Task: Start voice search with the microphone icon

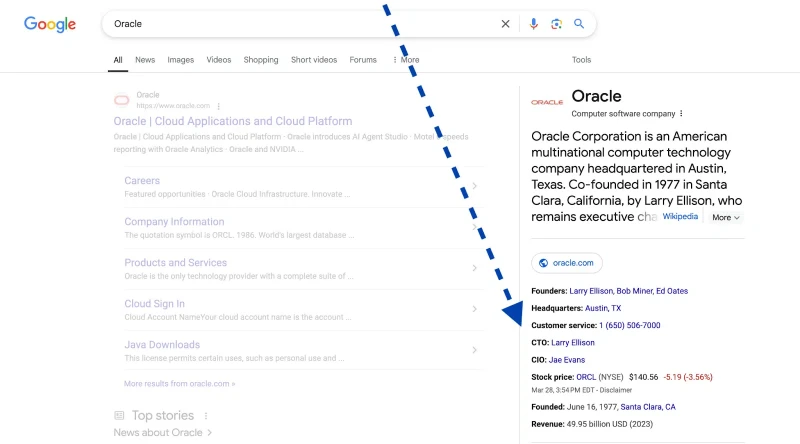Action: pos(533,24)
